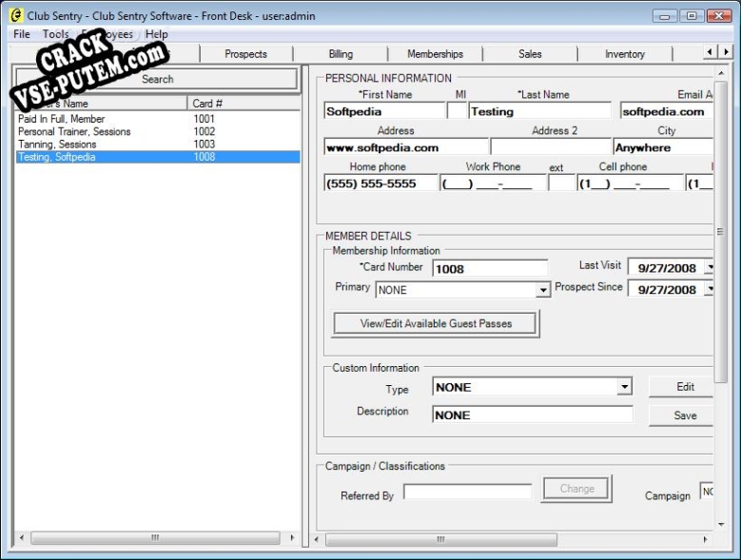The image size is (741, 560).
Task: Switch to the Inventory tab
Action: [x=625, y=54]
